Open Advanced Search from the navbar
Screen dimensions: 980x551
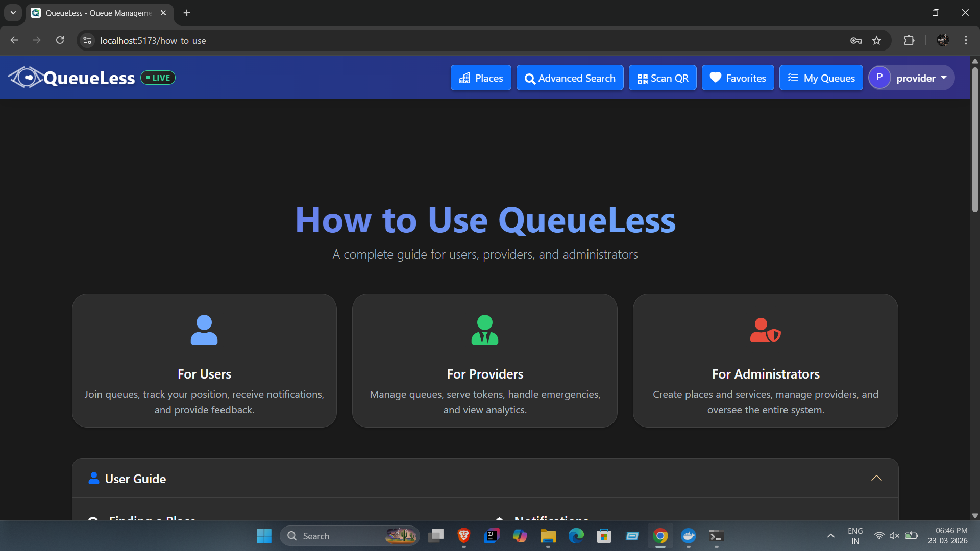coord(570,78)
